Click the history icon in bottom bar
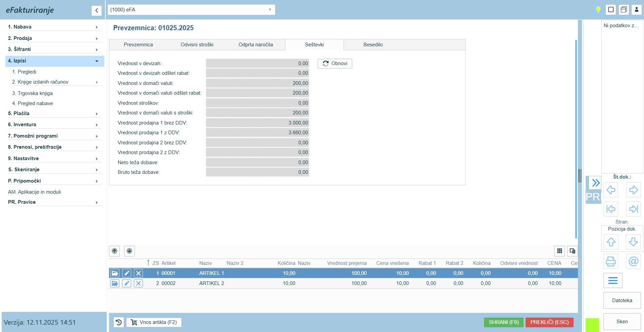The height and width of the screenshot is (332, 644). pyautogui.click(x=118, y=322)
